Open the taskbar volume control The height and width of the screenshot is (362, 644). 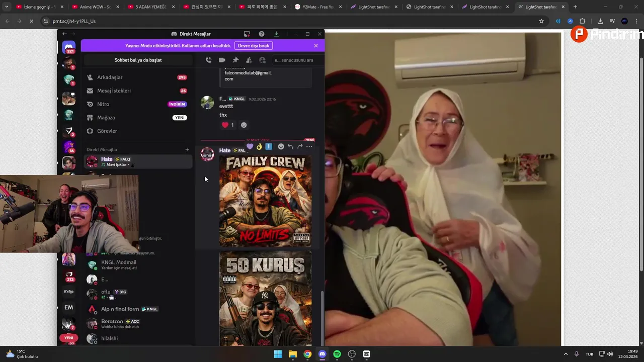coord(610,354)
